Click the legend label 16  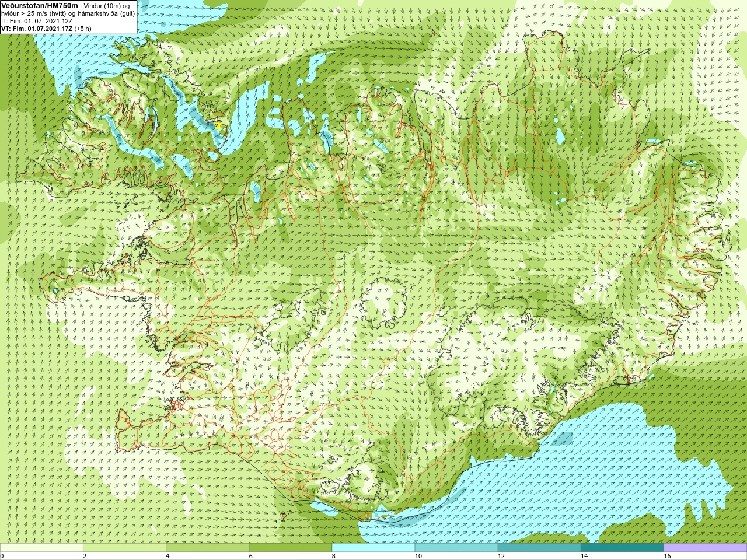coord(667,556)
